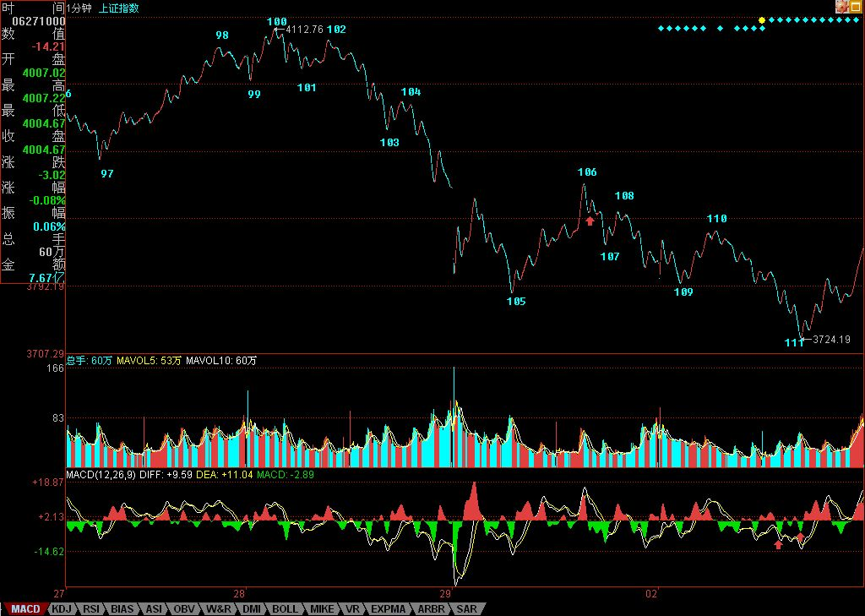
Task: Switch to the KDJ indicator tab
Action: (61, 608)
